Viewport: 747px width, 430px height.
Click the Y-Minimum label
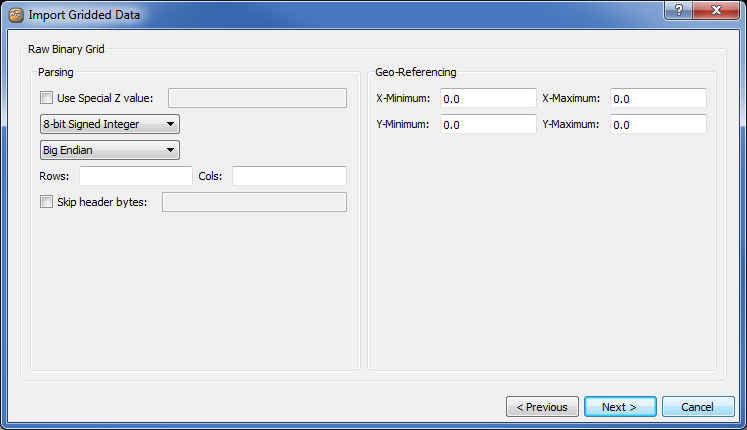pyautogui.click(x=403, y=124)
